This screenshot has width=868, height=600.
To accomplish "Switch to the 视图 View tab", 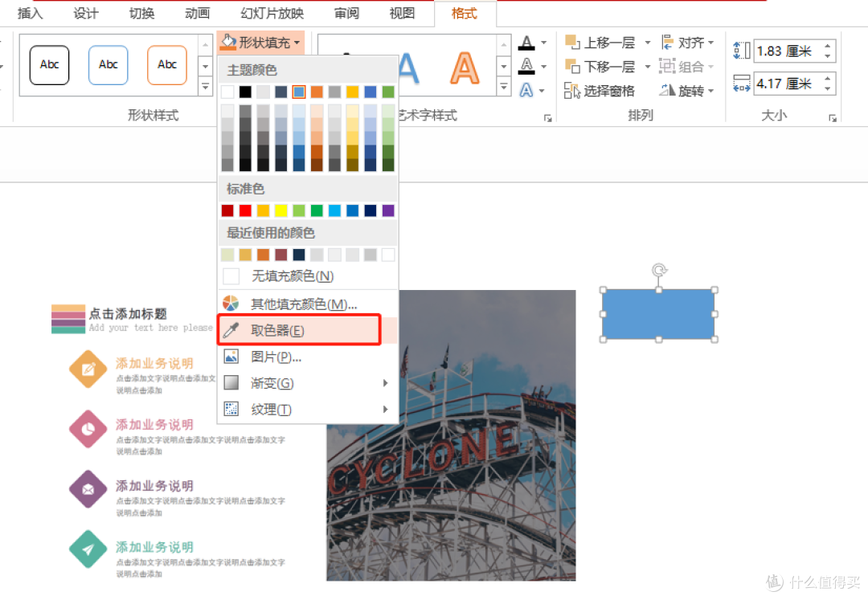I will (x=402, y=14).
